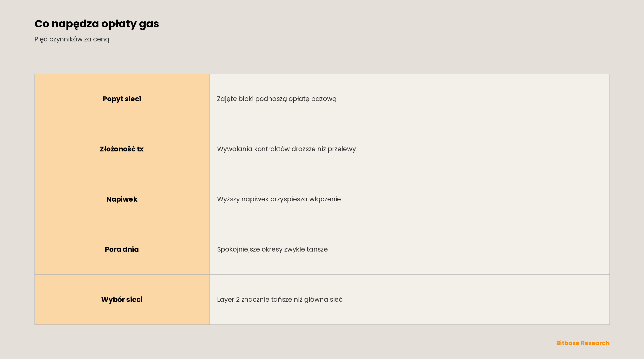Click the word "Research" in the orange footer
Image resolution: width=644 pixels, height=359 pixels.
point(595,343)
